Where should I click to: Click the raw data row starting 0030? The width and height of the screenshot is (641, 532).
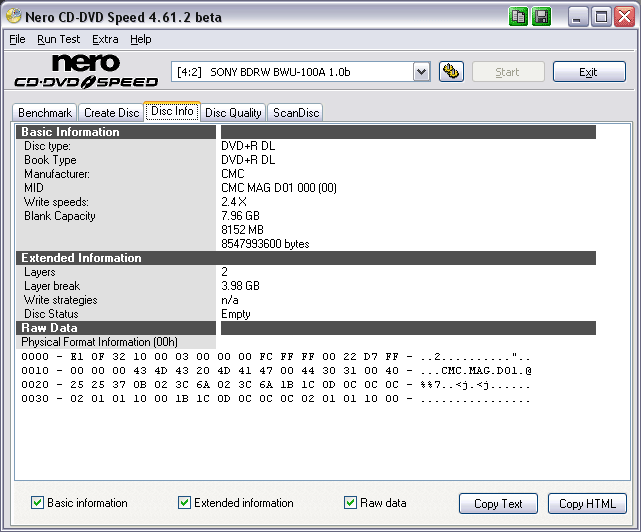pos(276,399)
